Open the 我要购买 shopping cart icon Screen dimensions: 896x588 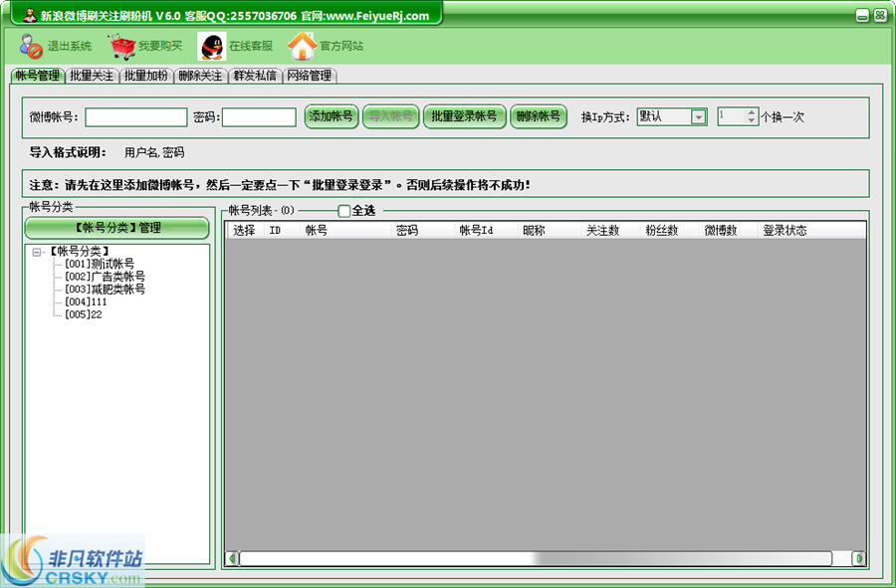122,46
